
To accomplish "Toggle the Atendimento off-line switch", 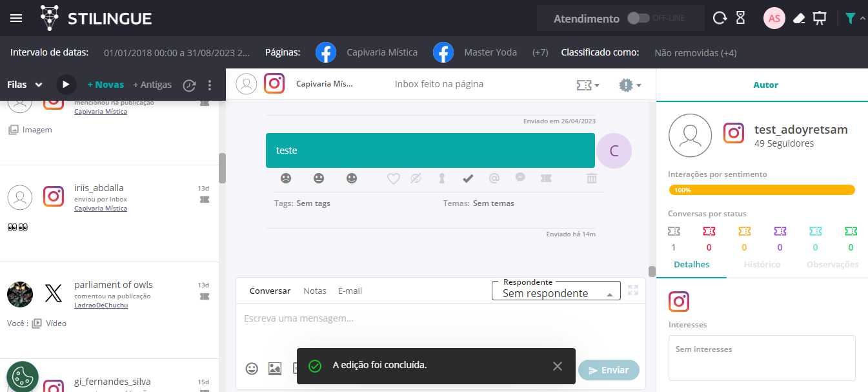I will [x=638, y=18].
